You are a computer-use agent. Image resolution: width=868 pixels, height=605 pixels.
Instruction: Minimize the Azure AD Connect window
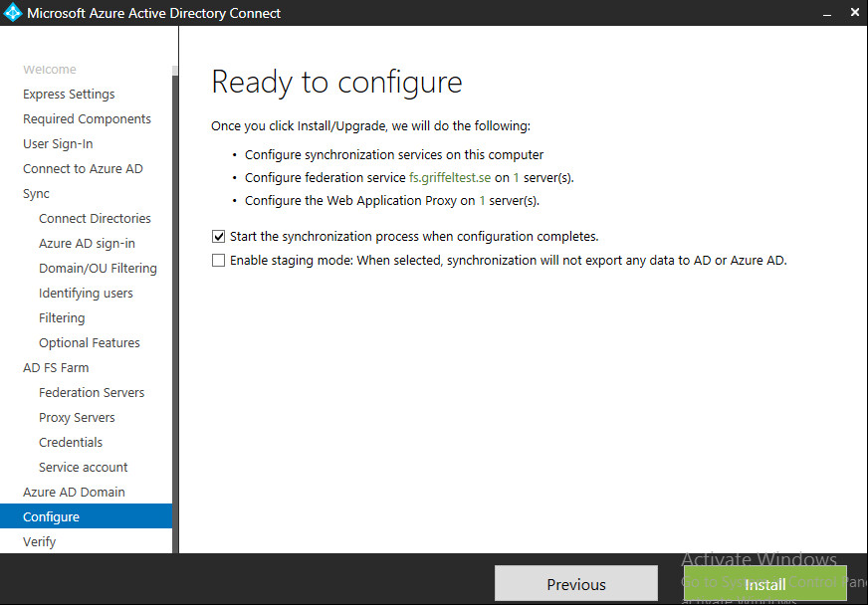(x=827, y=13)
